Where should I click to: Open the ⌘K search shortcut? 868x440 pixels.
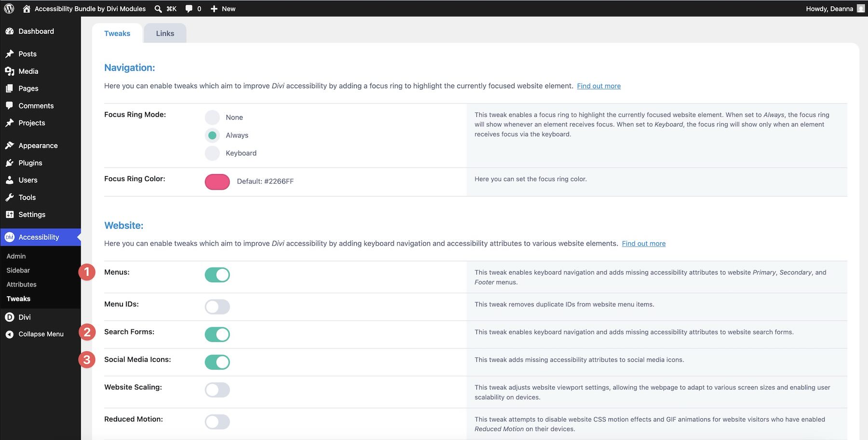tap(172, 9)
